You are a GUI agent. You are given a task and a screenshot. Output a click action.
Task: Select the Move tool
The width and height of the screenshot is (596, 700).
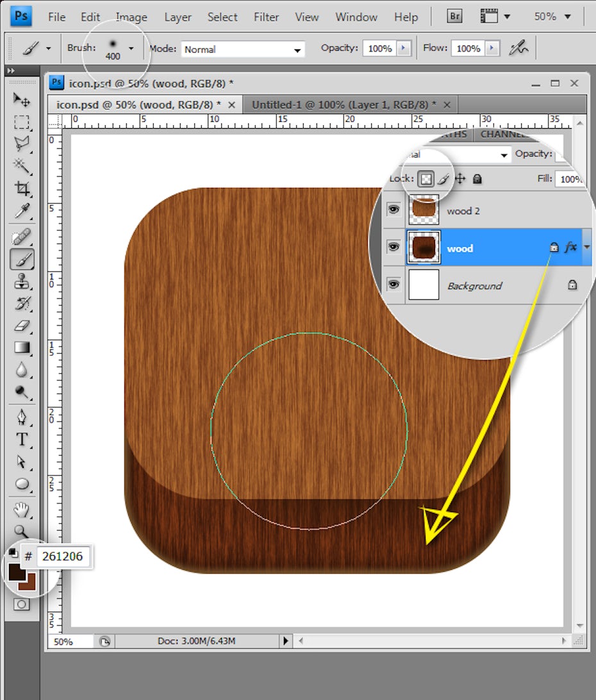(x=22, y=99)
